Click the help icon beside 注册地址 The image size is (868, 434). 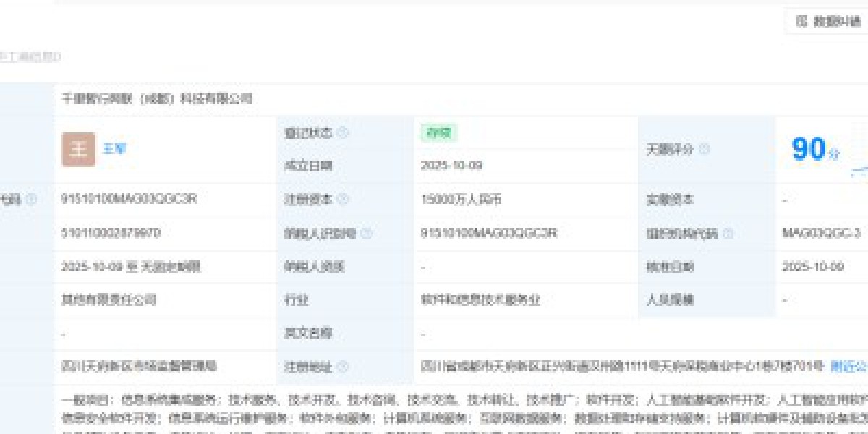pos(343,367)
